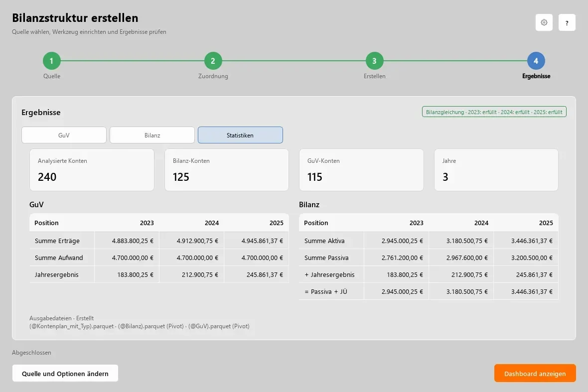Click value 4.883.800,25 € in GuV table

point(133,241)
